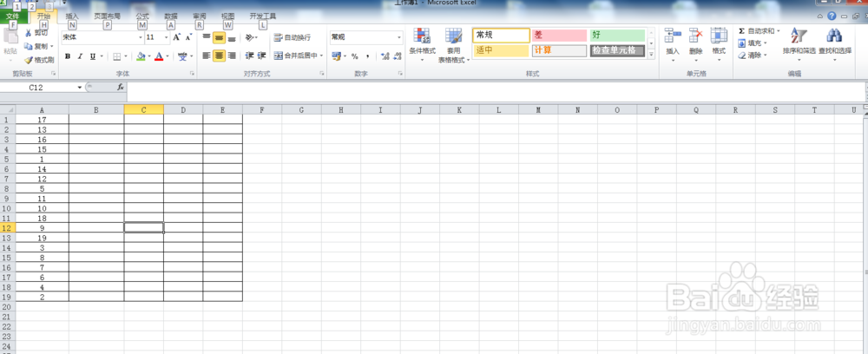This screenshot has width=868, height=354.
Task: Click the Paste (粘贴) clipboard icon
Action: (x=10, y=37)
